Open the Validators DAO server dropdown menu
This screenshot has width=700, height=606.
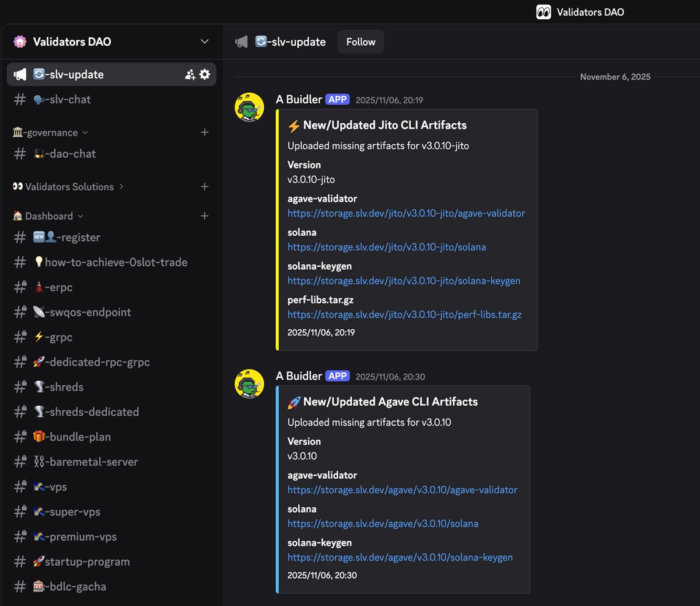point(205,41)
